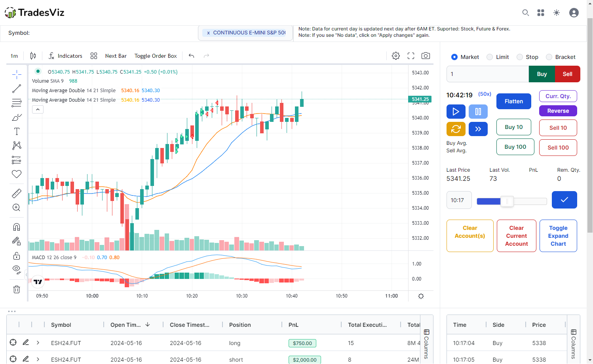The image size is (593, 364).
Task: Click Next Bar in the toolbar
Action: (x=116, y=56)
